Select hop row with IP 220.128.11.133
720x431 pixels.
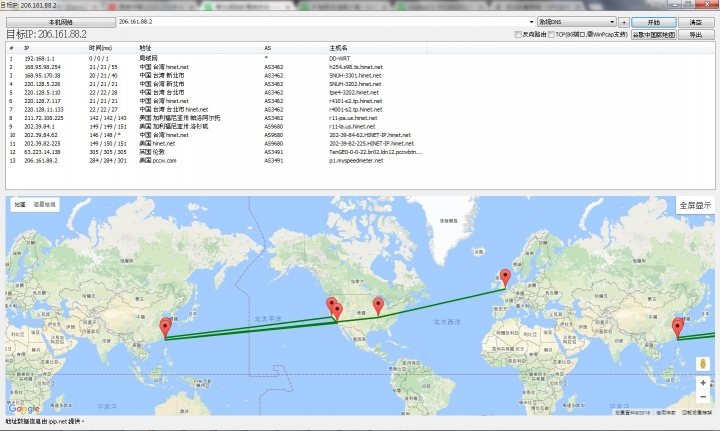(216, 110)
